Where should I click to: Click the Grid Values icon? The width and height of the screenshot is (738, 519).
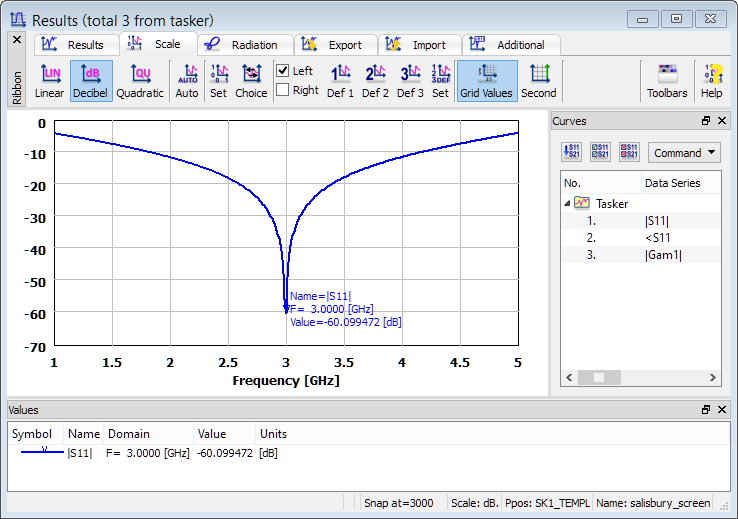487,81
